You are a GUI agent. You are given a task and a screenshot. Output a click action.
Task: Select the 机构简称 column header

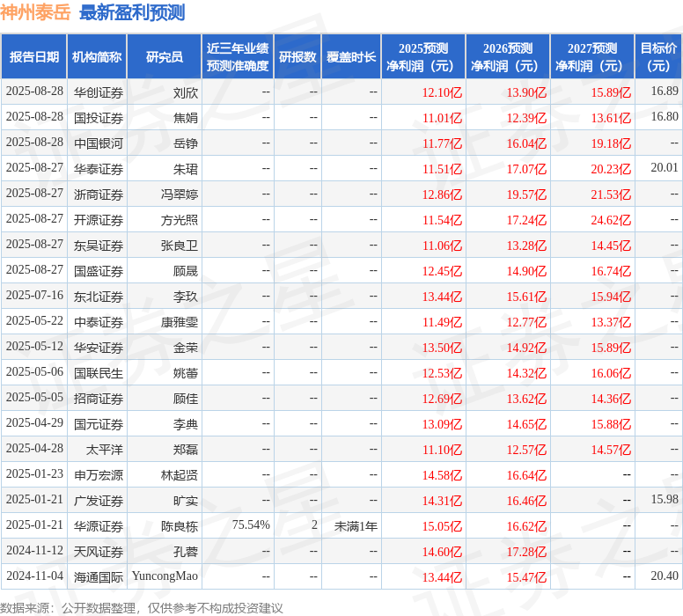[97, 56]
